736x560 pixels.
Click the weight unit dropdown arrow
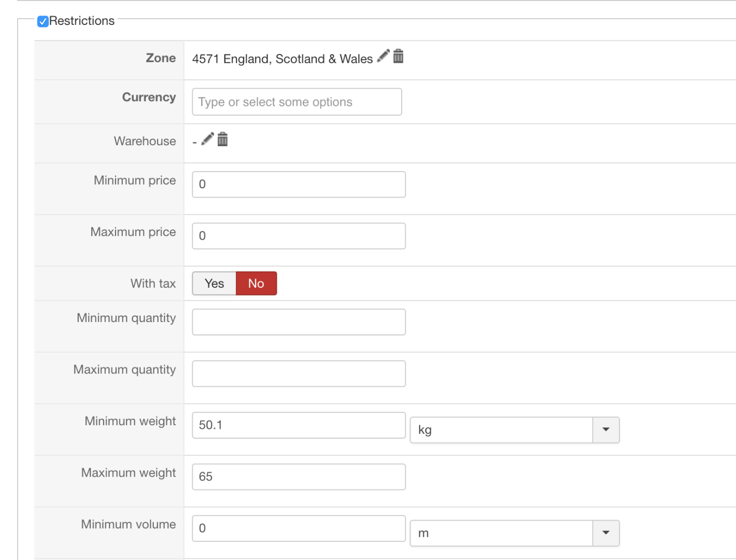(x=606, y=430)
